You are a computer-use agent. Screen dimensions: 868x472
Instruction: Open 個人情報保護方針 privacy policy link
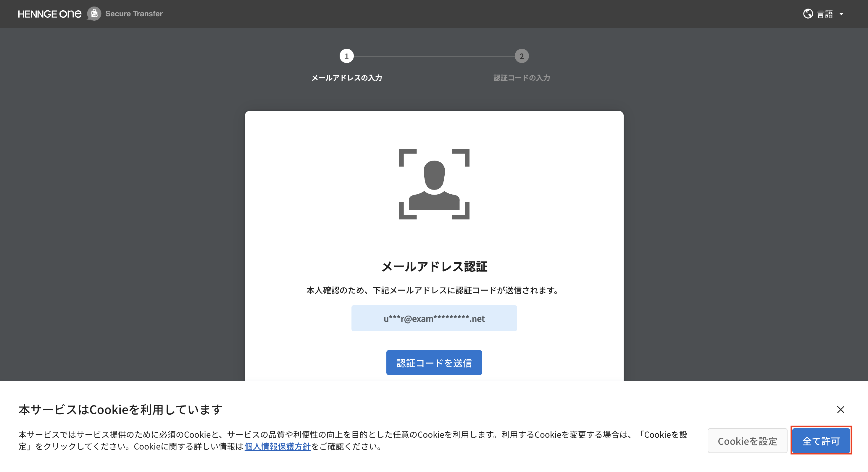[x=277, y=446]
